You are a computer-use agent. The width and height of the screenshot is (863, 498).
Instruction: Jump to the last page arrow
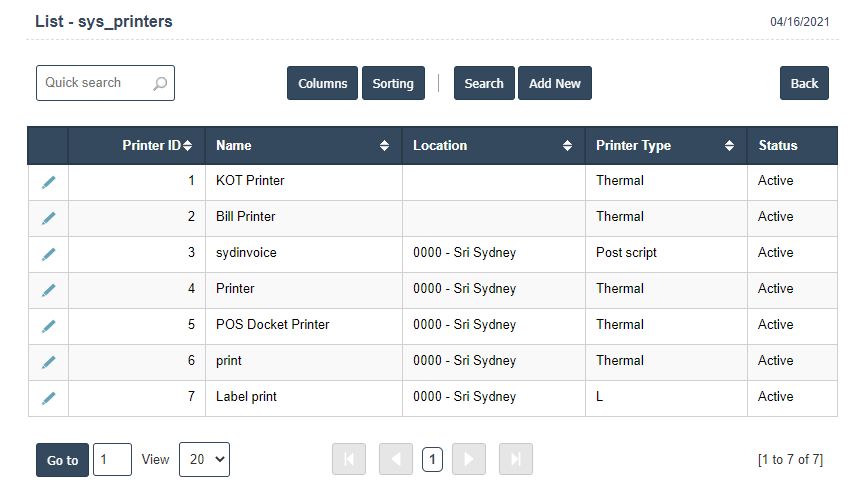click(x=515, y=459)
